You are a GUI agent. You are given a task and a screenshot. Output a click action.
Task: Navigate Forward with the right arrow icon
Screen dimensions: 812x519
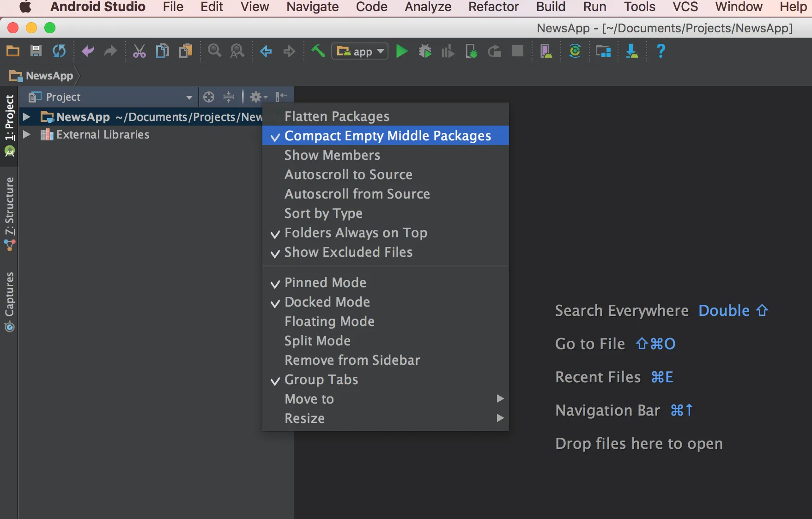click(x=289, y=51)
